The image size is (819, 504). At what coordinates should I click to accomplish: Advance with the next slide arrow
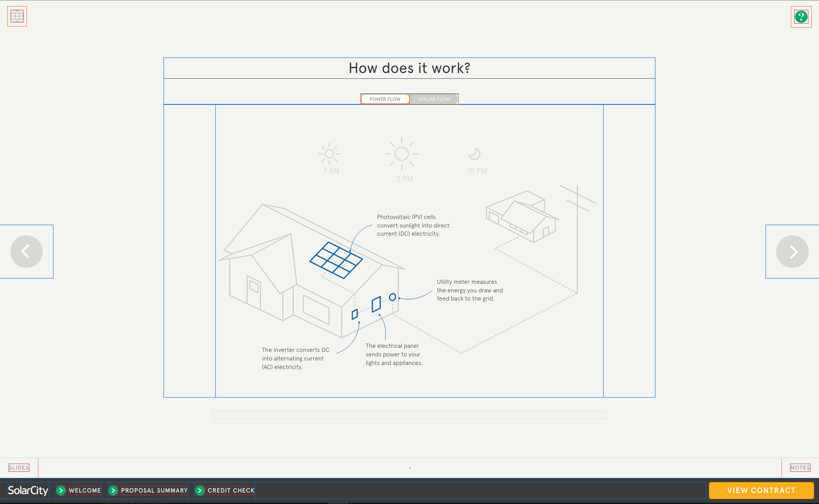(792, 252)
